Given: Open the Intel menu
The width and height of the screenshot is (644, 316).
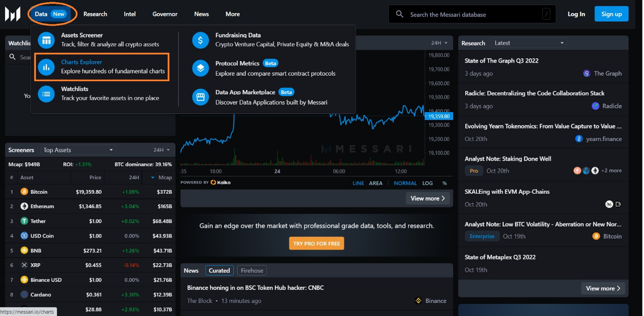Looking at the screenshot, I should pos(130,14).
